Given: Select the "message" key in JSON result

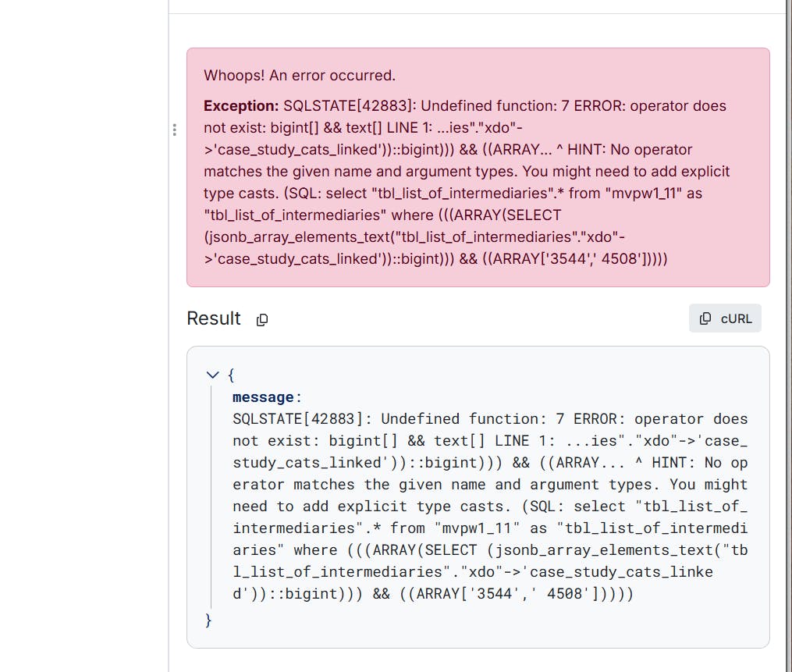Looking at the screenshot, I should [x=263, y=397].
